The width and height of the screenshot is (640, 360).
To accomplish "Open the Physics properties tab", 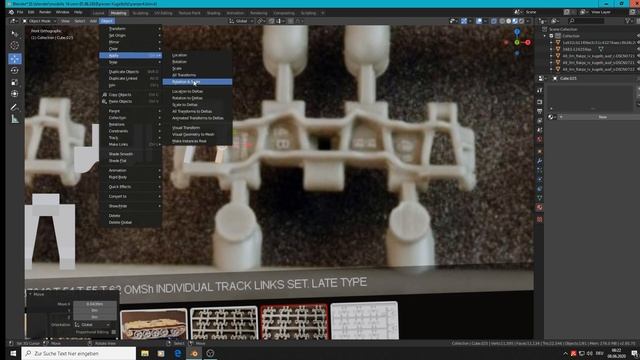I will click(540, 180).
